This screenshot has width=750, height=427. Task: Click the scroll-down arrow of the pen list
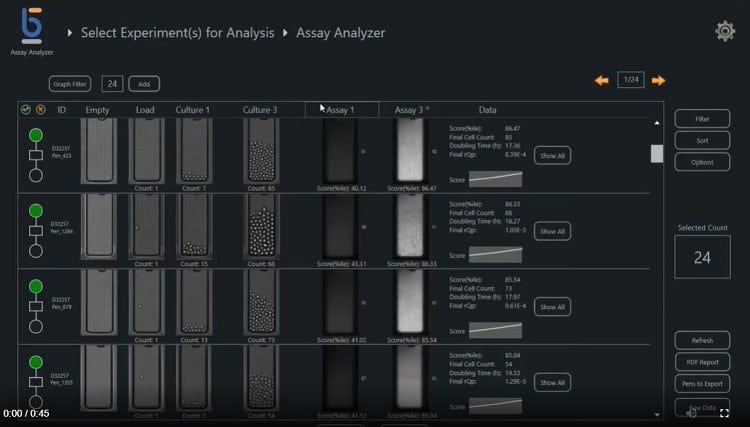657,415
